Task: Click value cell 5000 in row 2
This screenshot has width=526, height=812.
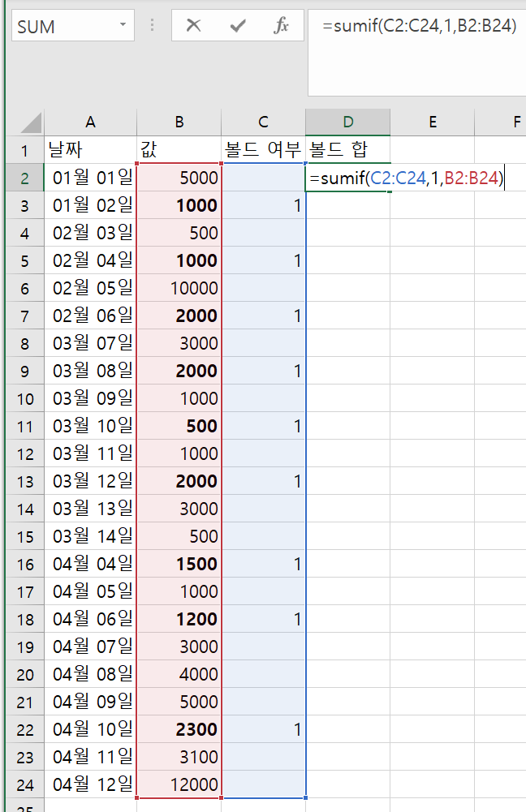Action: [179, 178]
